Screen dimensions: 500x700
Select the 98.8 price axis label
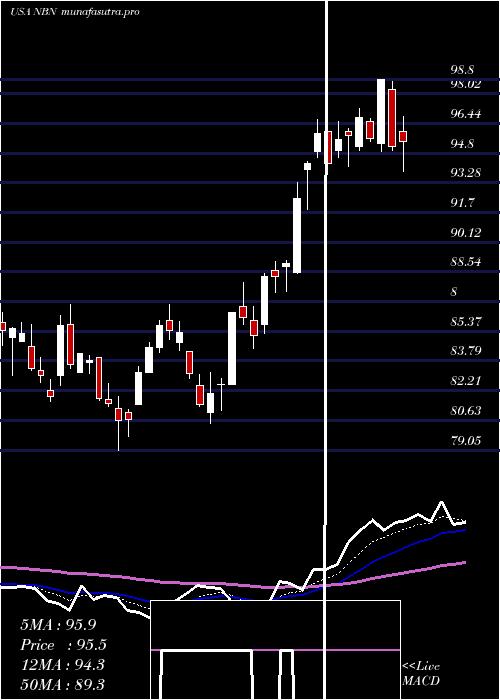[462, 70]
